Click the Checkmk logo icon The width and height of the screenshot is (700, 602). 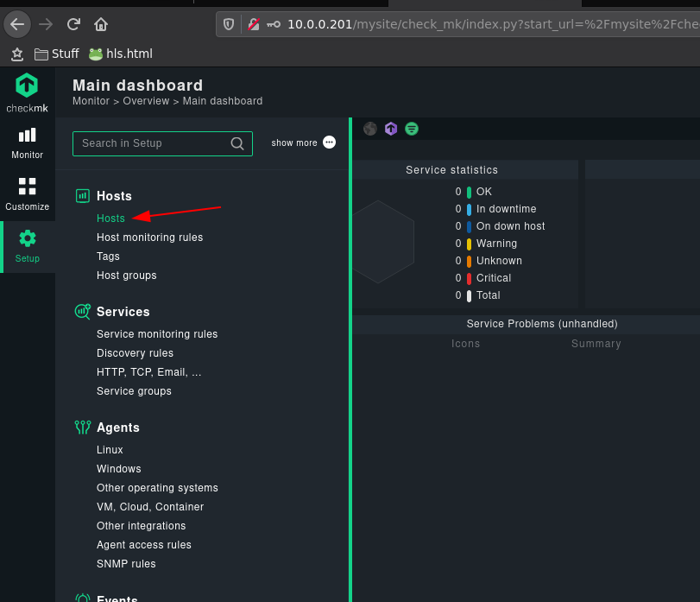coord(27,85)
